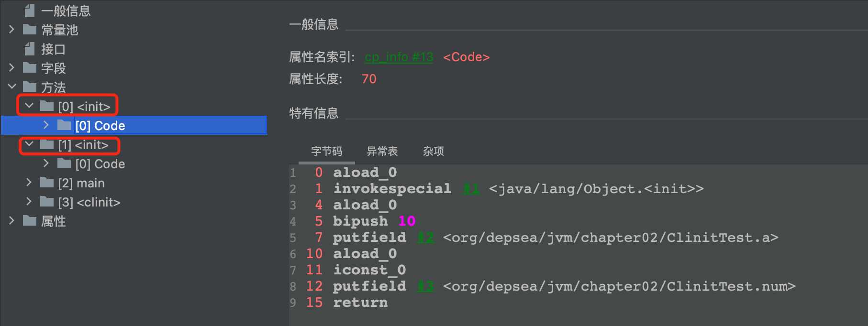Select [0] Code under [1] <init>
Viewport: 868px width, 326px height.
[100, 164]
